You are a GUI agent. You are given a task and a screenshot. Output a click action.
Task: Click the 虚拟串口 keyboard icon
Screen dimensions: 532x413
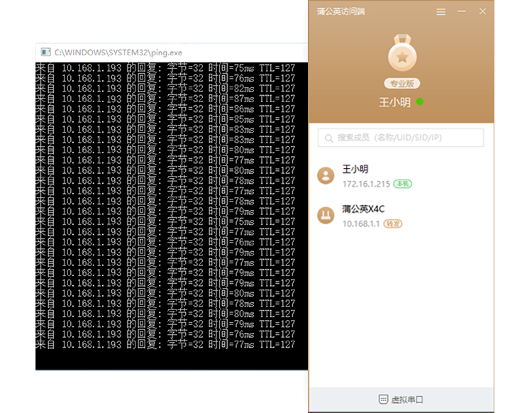pos(383,400)
